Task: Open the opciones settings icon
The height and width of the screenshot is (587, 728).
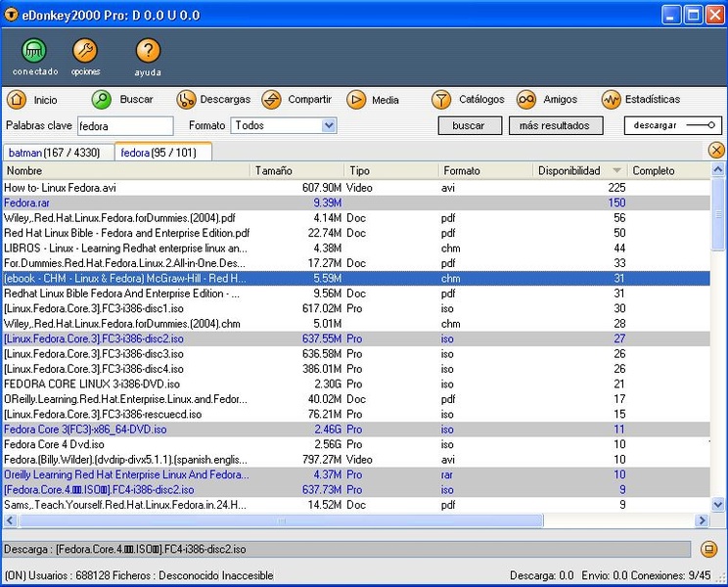Action: 85,52
